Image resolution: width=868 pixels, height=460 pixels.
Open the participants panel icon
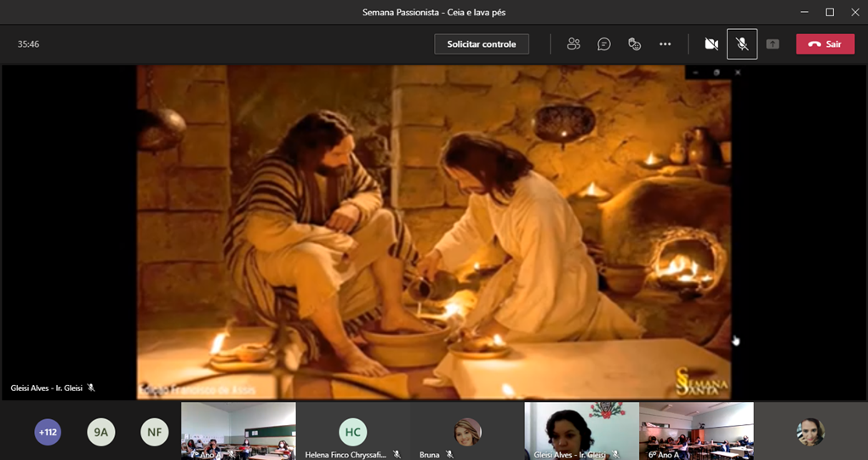(x=574, y=44)
